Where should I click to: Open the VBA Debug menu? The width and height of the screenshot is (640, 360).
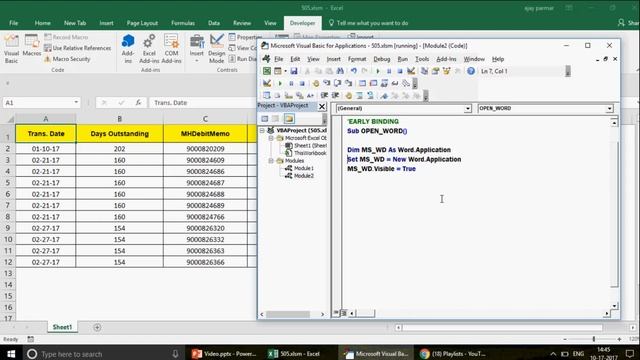coord(382,59)
